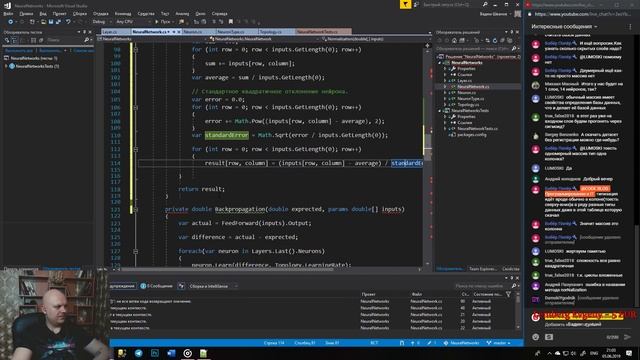
Task: Click the vertical scrollbar of the code editor
Action: pos(427,155)
